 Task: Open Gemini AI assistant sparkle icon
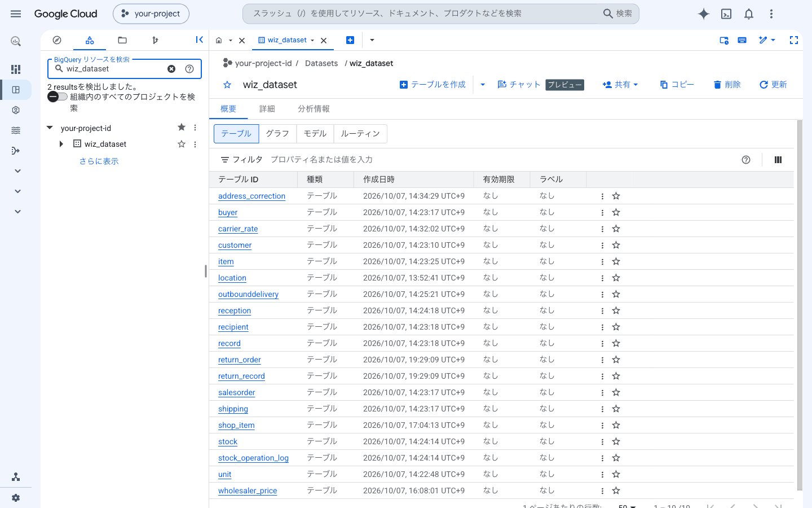click(704, 14)
